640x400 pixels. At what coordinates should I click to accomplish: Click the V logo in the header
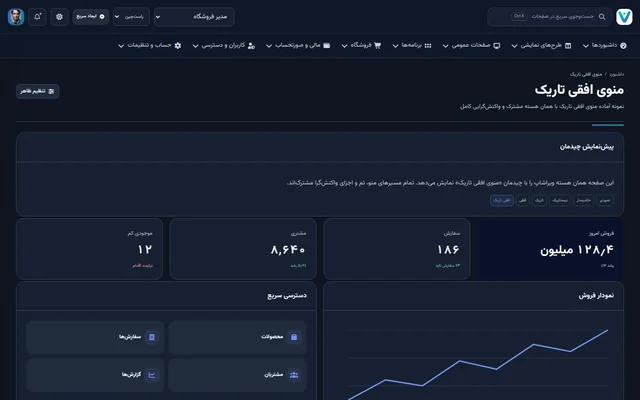pyautogui.click(x=624, y=17)
